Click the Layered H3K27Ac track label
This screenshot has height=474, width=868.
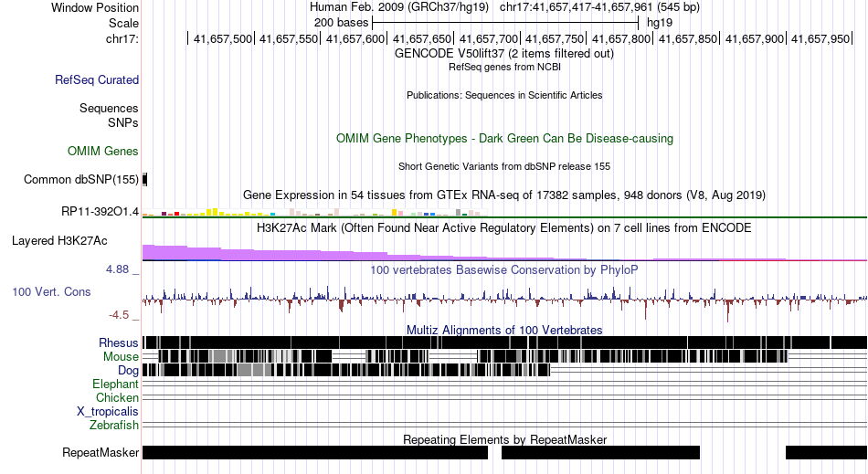point(59,240)
